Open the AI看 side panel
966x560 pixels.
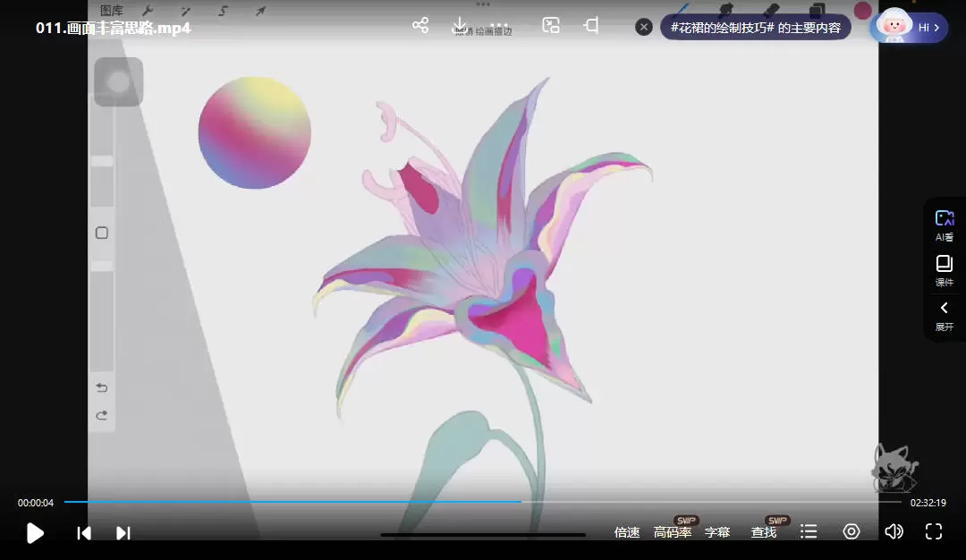944,225
